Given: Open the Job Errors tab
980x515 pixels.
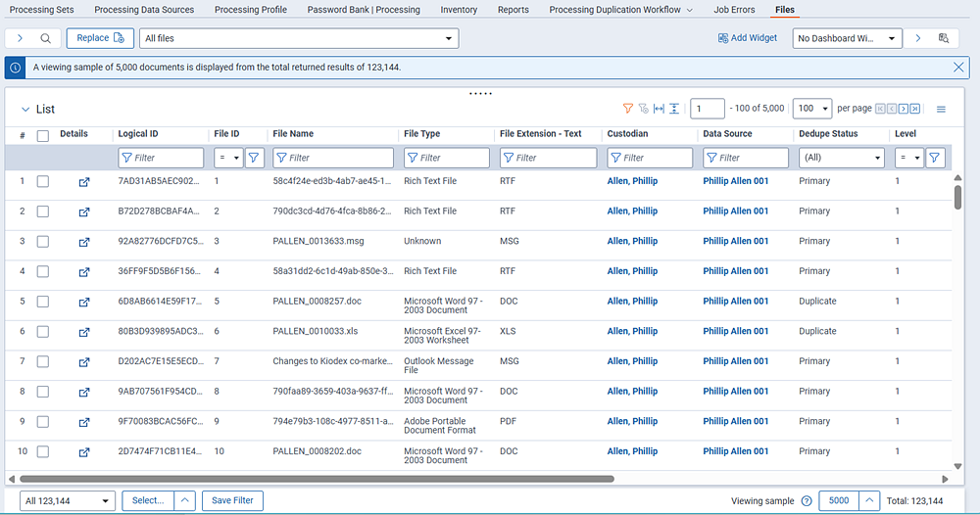Looking at the screenshot, I should click(734, 10).
